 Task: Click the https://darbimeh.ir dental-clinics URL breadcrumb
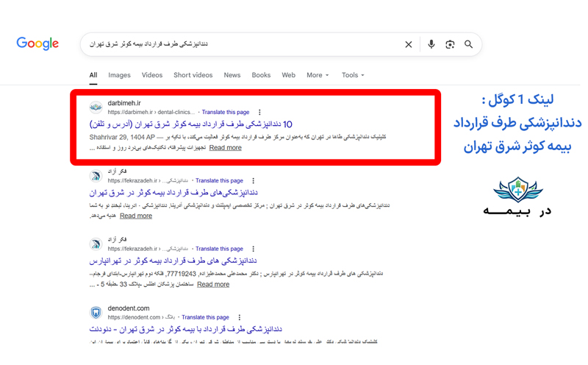[x=151, y=112]
